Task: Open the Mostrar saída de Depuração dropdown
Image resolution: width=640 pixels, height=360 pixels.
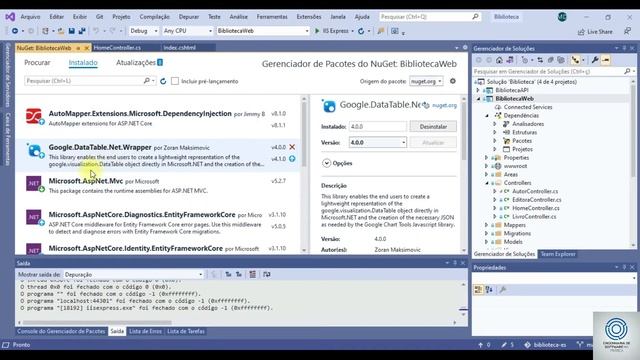Action: (133, 274)
